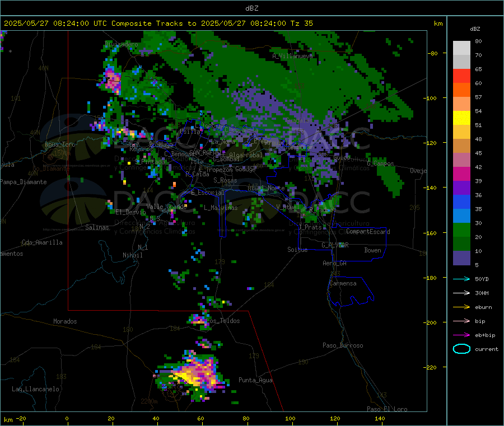504x426 pixels.
Task: Select the yellow swatch between 54 and 51 dBZ
Action: tap(461, 118)
